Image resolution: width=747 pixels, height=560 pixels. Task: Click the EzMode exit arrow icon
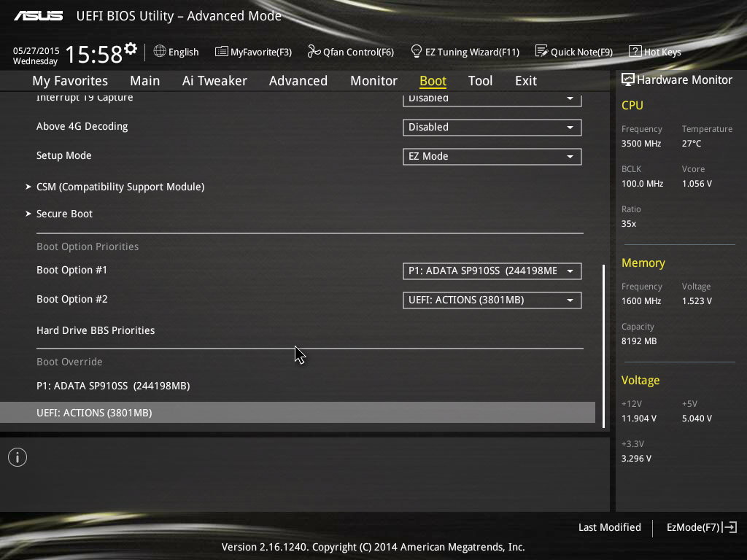729,527
